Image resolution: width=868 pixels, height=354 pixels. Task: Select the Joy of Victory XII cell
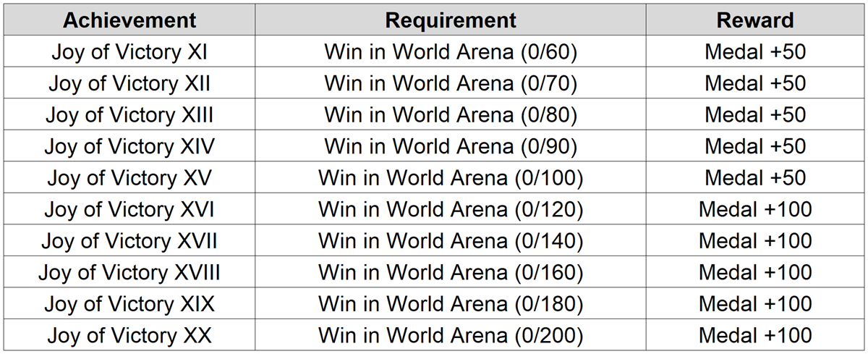tap(129, 83)
